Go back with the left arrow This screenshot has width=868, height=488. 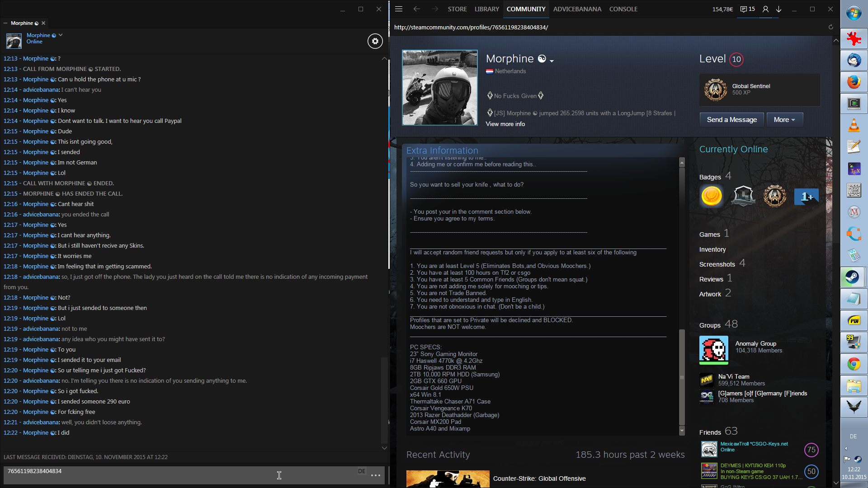pyautogui.click(x=416, y=9)
